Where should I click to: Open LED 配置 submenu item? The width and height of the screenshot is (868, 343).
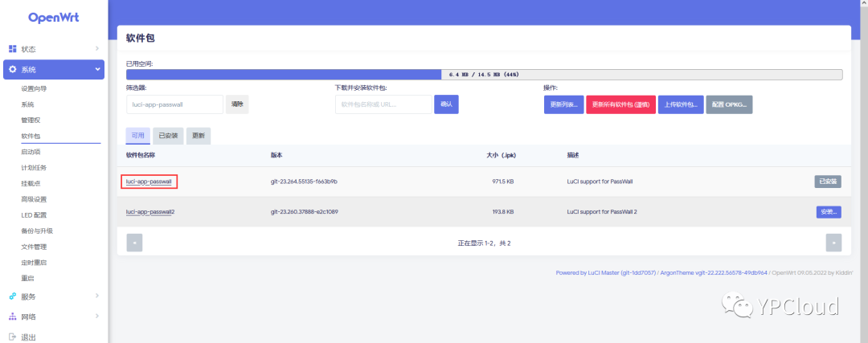pos(34,215)
